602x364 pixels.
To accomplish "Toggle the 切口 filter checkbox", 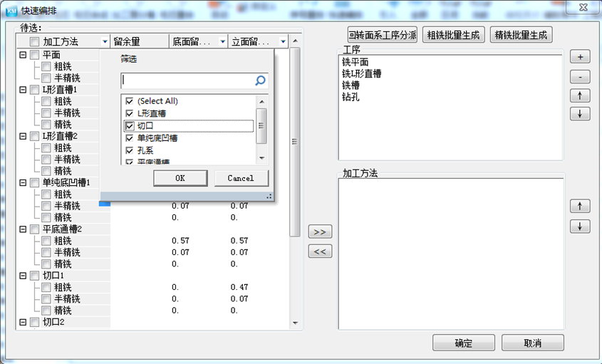I will pyautogui.click(x=129, y=126).
